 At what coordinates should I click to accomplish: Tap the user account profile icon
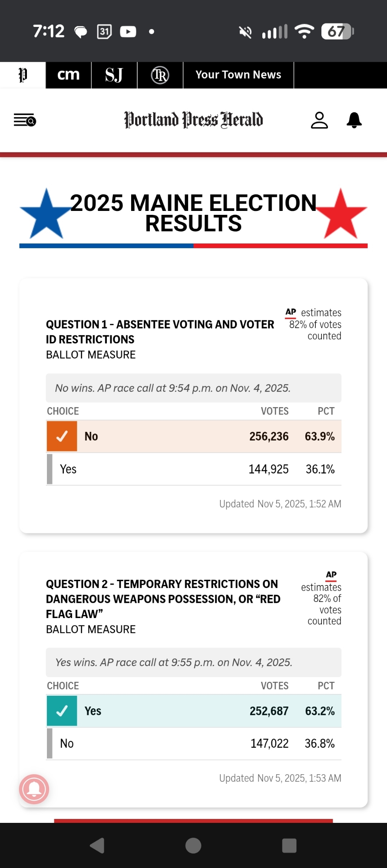click(319, 120)
